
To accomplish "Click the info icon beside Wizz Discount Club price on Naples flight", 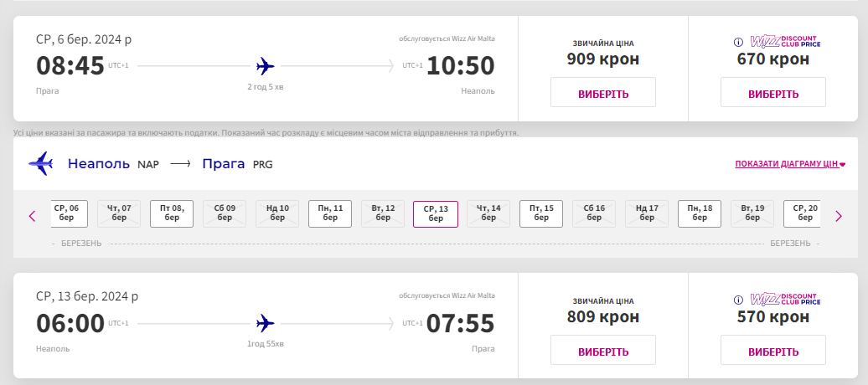I will [x=739, y=299].
